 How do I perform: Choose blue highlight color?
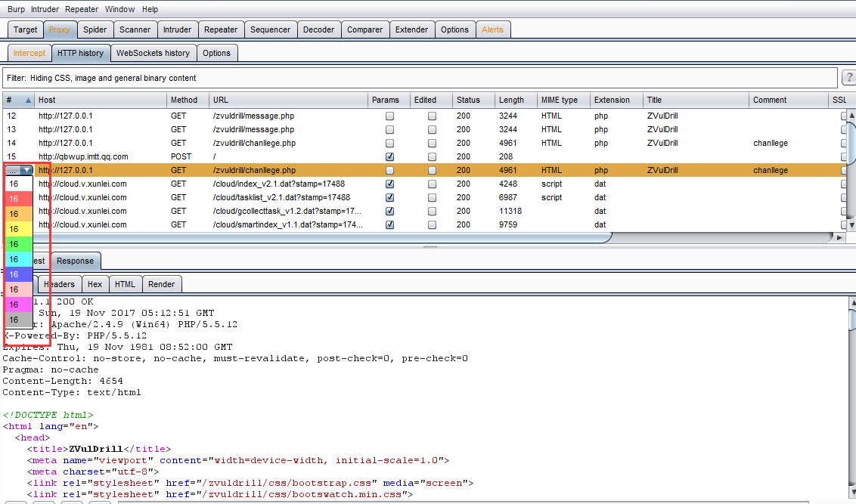pos(19,274)
